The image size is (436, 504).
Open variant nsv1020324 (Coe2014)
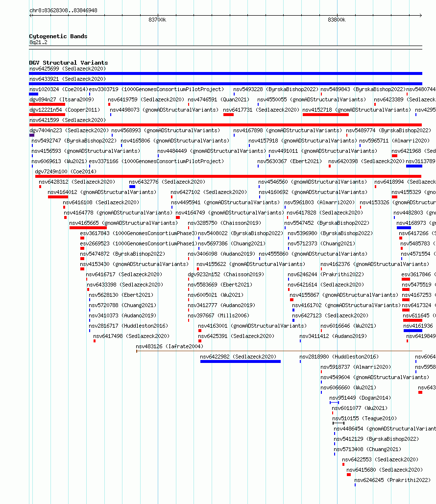click(x=58, y=89)
